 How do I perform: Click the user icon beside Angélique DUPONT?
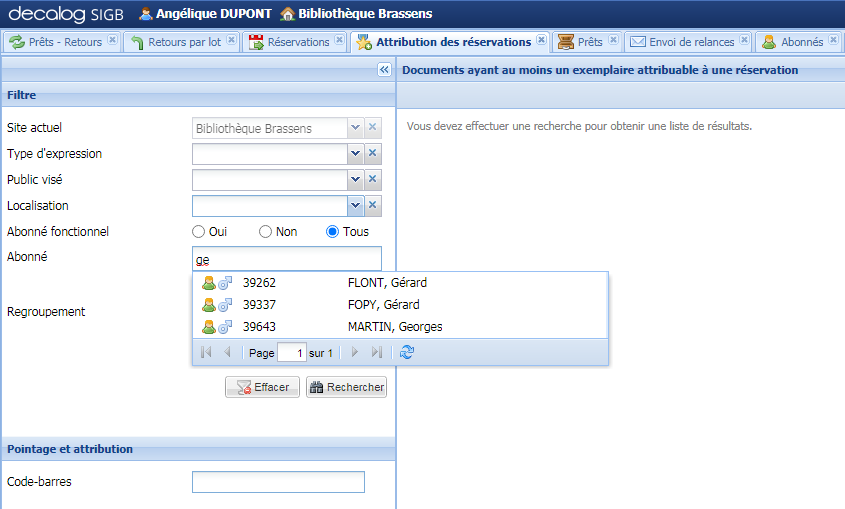146,14
